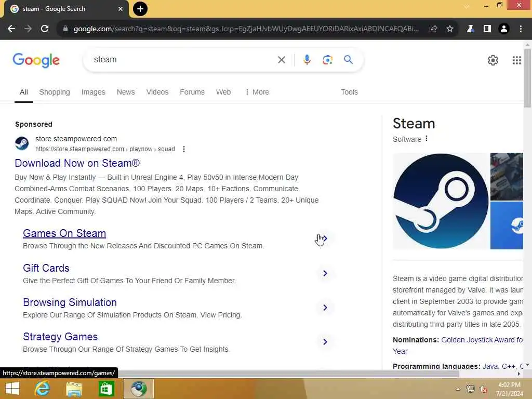Click the vertical page scrollbar thumb
This screenshot has height=399, width=532.
coord(527,78)
